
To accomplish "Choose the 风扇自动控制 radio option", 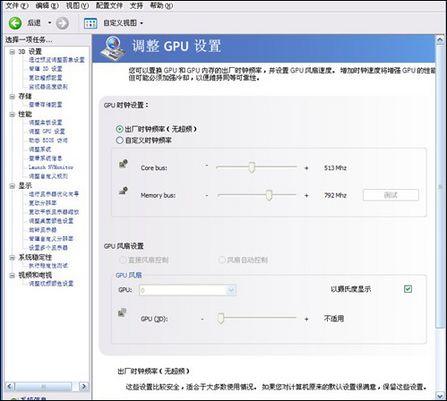I will pyautogui.click(x=222, y=260).
